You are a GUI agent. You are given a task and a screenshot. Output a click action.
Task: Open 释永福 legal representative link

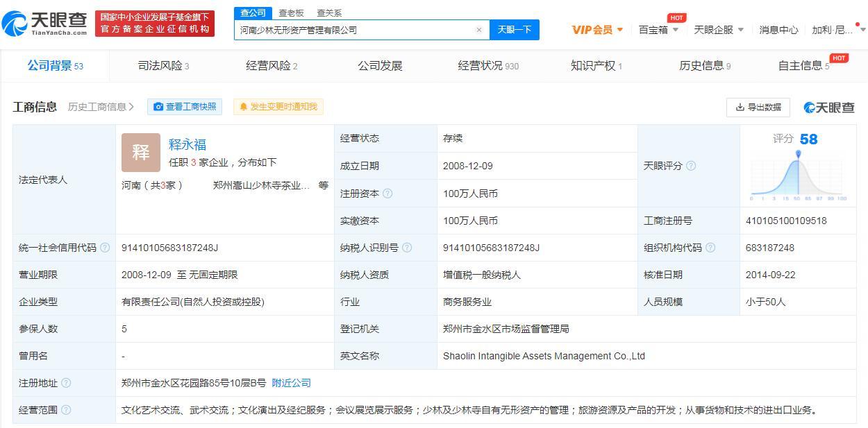187,144
